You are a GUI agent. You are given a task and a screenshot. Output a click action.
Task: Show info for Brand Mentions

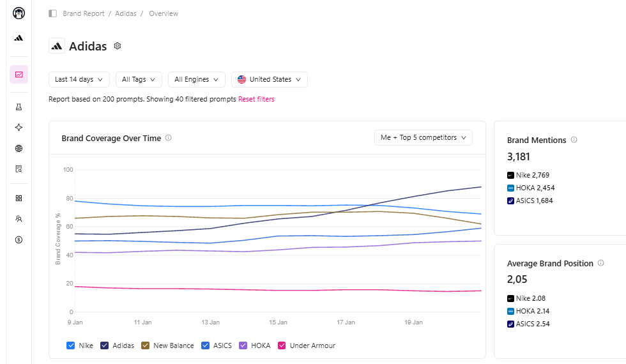pos(574,140)
